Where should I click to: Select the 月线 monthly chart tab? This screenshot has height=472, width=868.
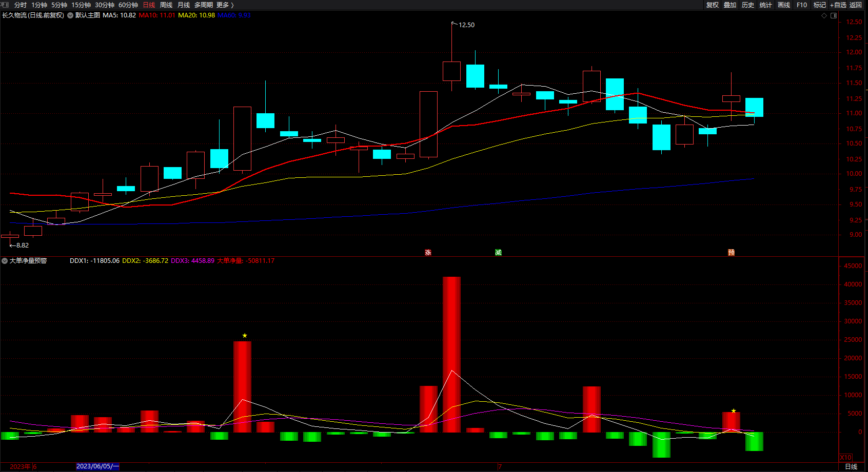point(184,5)
